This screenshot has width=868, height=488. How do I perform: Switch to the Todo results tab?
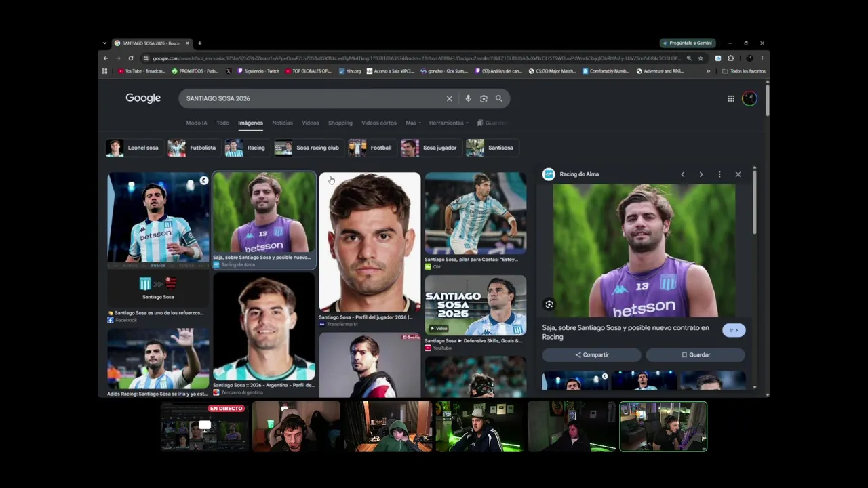tap(222, 123)
